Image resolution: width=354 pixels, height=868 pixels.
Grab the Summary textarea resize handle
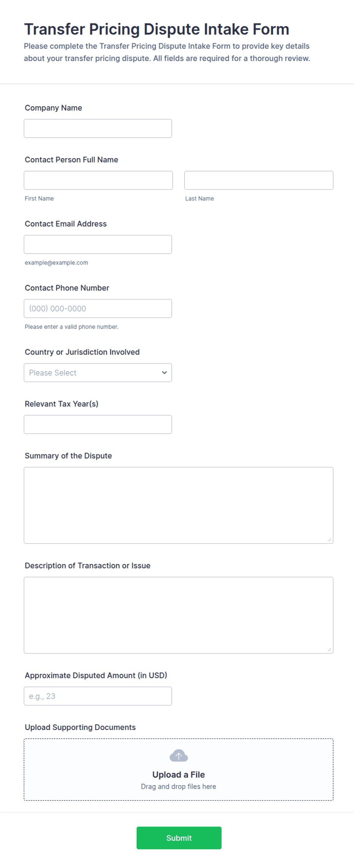329,540
